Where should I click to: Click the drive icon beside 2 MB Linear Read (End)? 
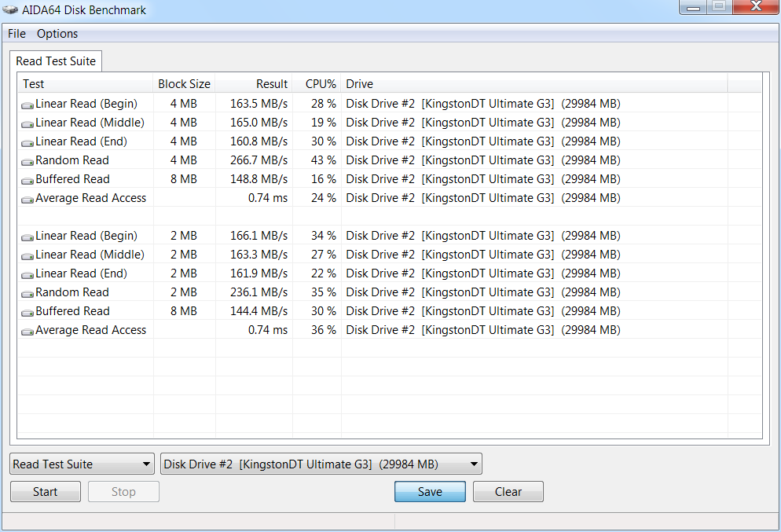(27, 275)
